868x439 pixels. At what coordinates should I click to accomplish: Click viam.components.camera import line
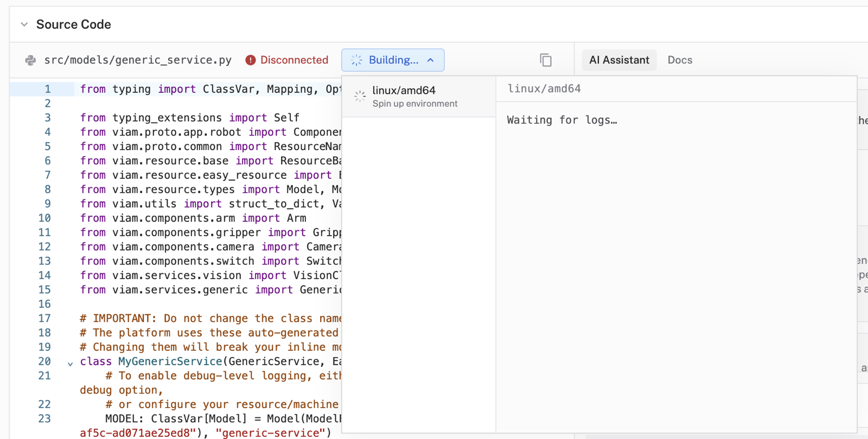tap(210, 247)
